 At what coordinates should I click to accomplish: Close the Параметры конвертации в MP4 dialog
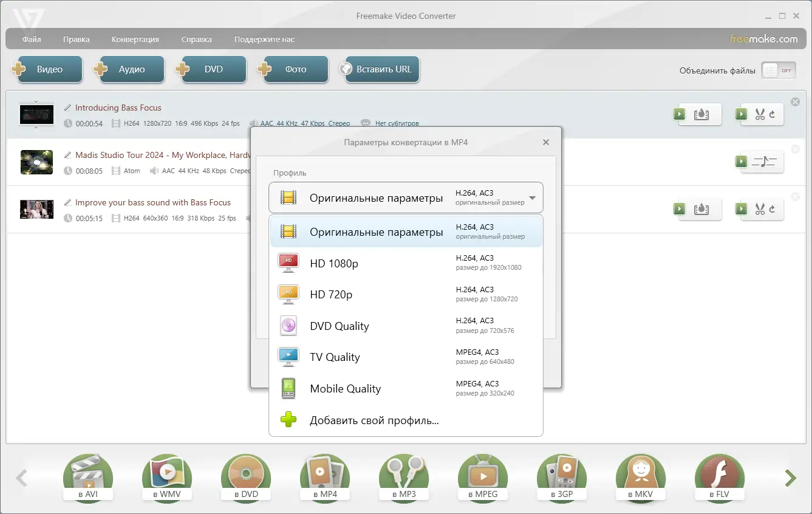point(546,142)
